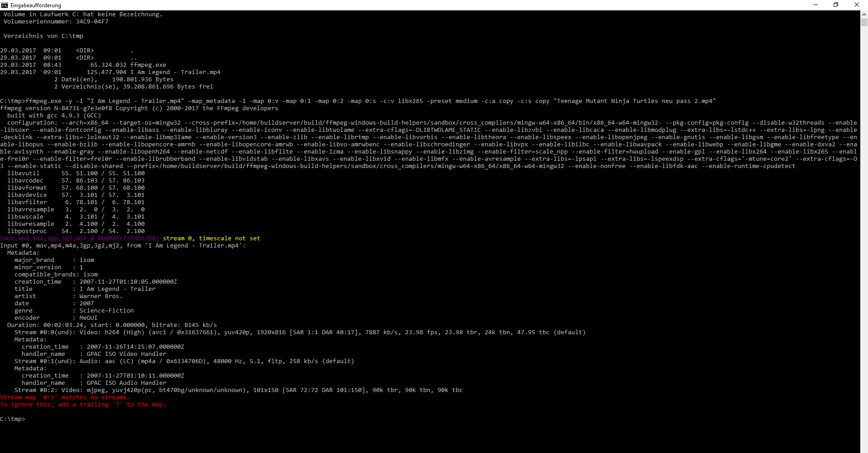Click 'ffmpeg version N-84731-g7e3e0f8' line
Screen dimensions: 868x453
coord(139,108)
